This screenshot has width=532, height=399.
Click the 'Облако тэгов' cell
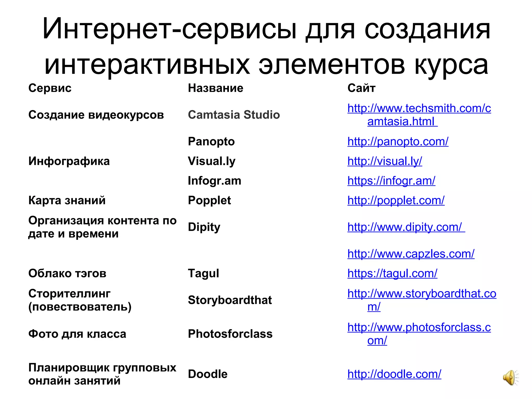click(x=67, y=274)
